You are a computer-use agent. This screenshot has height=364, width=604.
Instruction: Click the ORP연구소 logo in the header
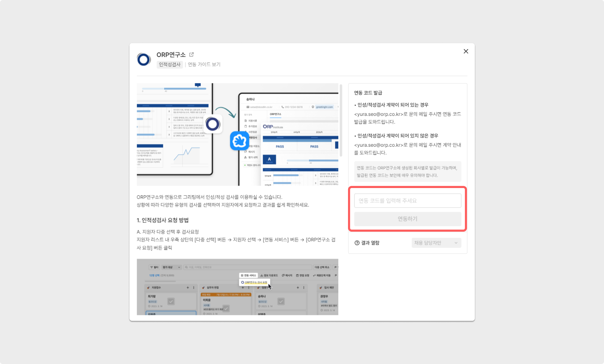[144, 59]
